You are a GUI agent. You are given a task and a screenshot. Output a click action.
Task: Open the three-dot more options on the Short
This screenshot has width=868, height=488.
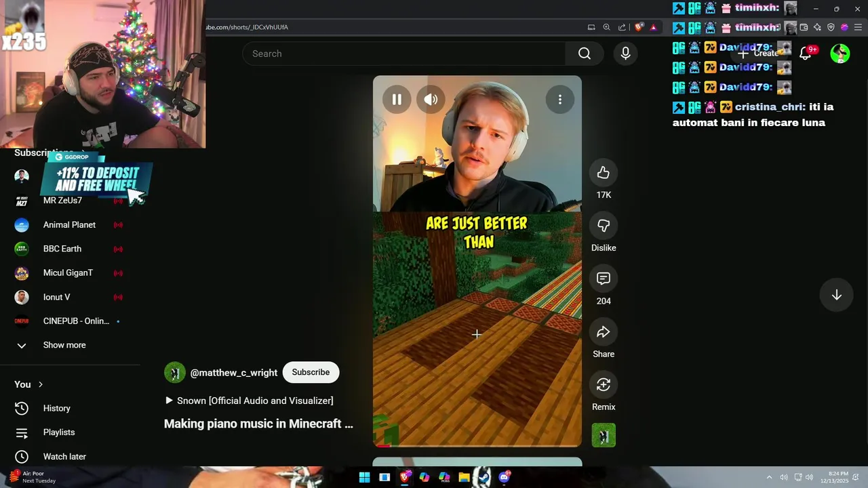click(559, 100)
